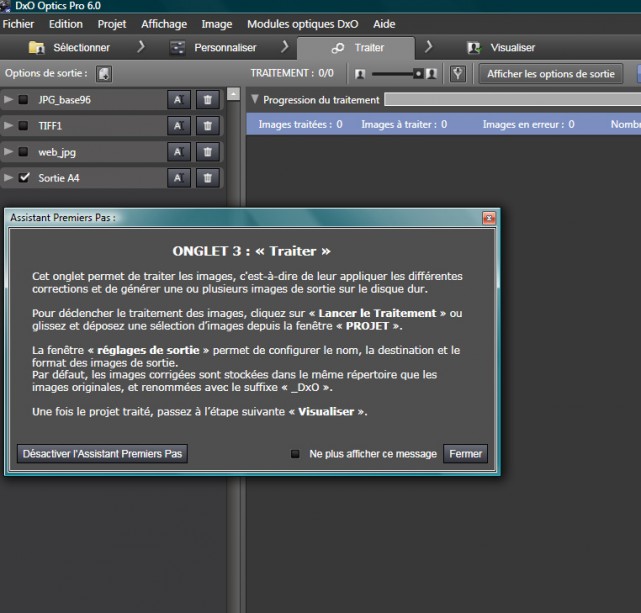Click the filter icon in toolbar

click(x=457, y=74)
